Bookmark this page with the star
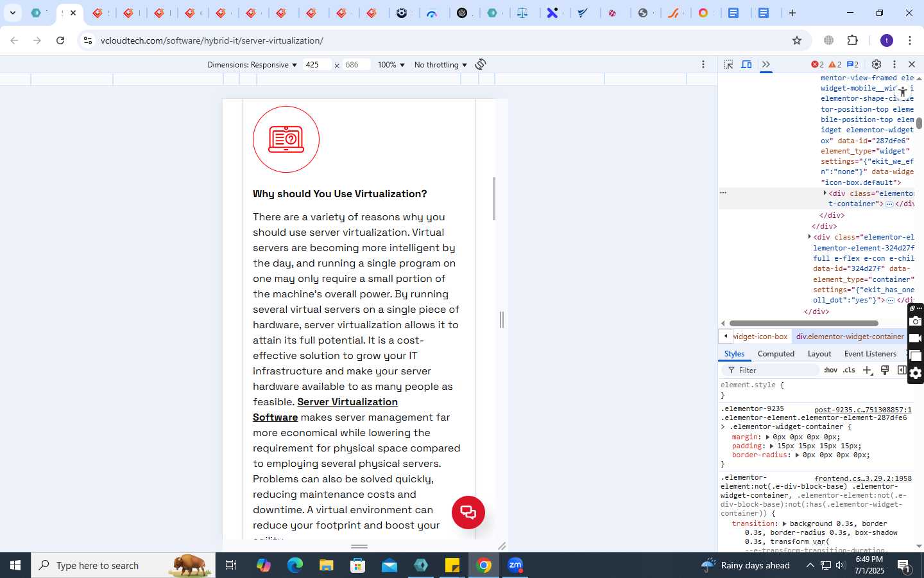The width and height of the screenshot is (924, 578). (x=797, y=40)
